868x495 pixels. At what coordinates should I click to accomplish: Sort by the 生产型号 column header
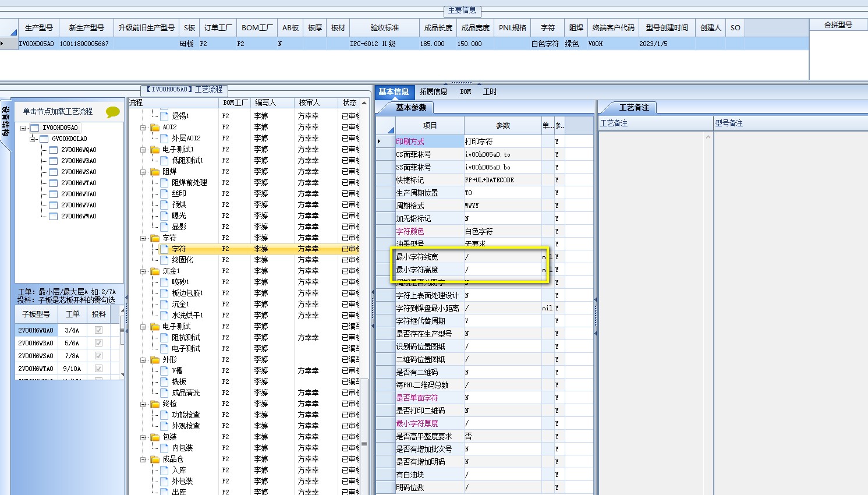point(39,27)
